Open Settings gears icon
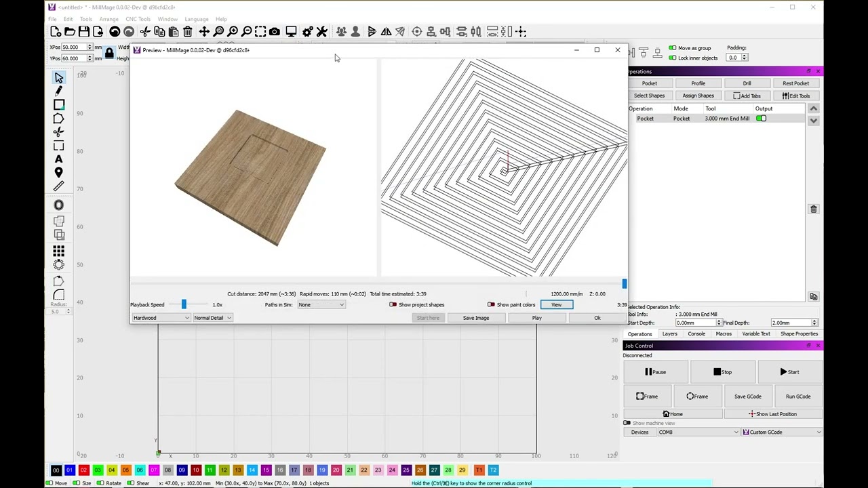 [308, 32]
